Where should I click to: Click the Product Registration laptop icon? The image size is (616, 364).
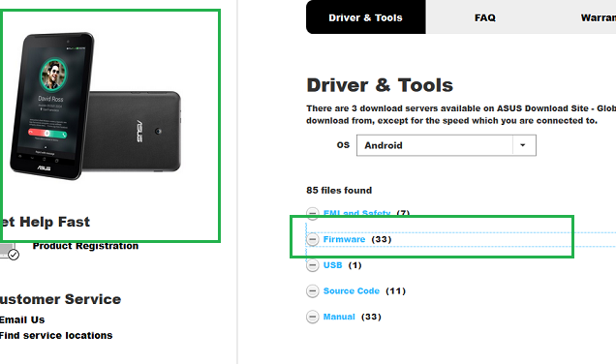click(x=9, y=252)
